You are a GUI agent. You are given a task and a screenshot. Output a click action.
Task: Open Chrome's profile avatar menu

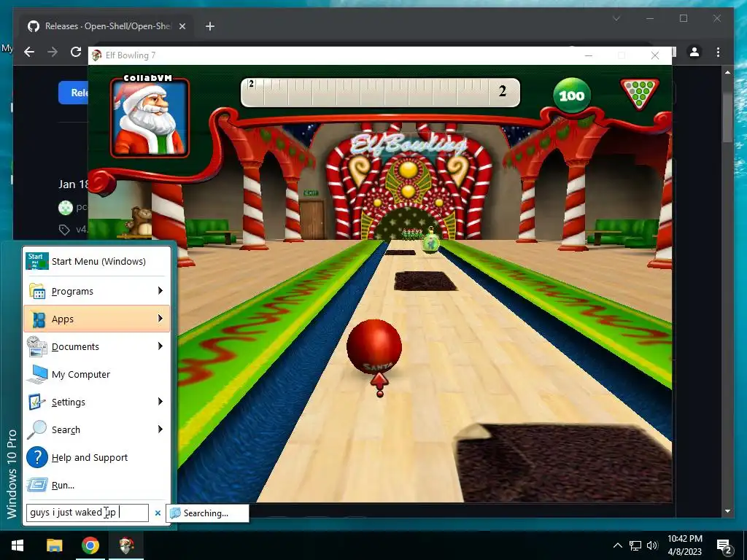[694, 52]
